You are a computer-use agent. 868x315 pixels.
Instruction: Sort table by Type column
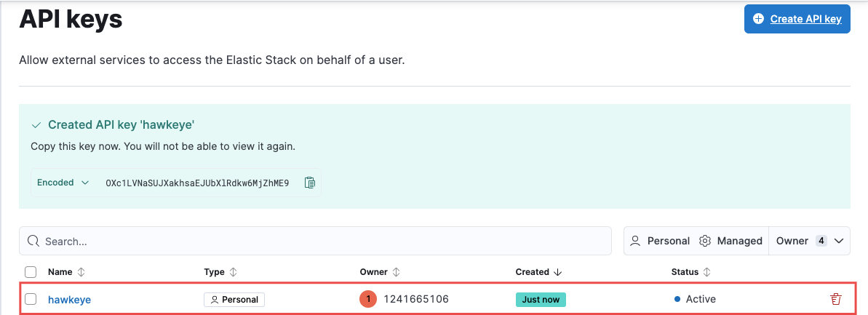coord(220,272)
